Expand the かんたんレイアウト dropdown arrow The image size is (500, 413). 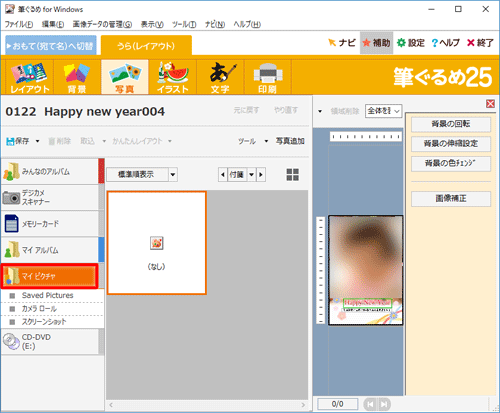click(170, 141)
